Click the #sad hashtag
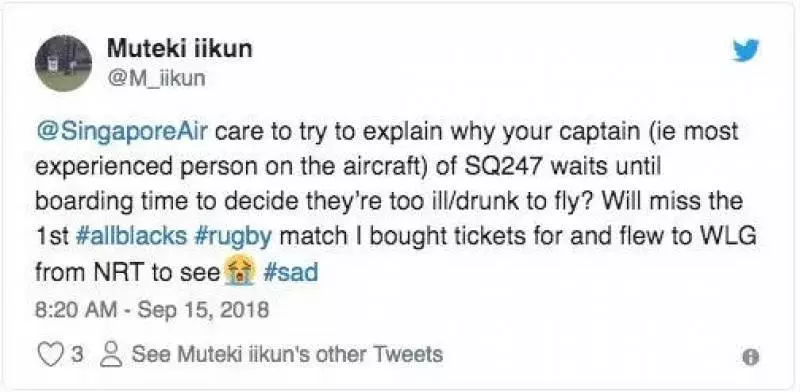 point(291,272)
